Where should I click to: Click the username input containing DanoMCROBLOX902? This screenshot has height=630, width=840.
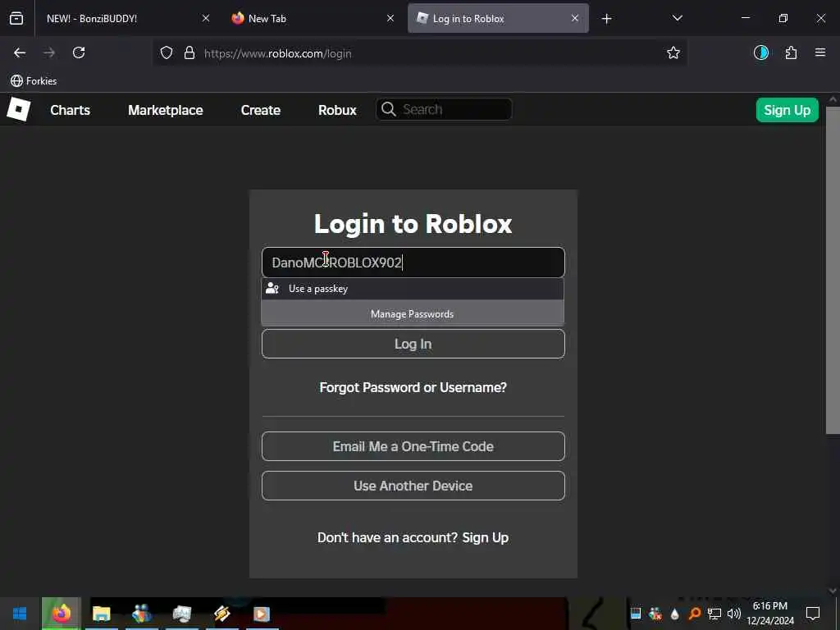(413, 262)
